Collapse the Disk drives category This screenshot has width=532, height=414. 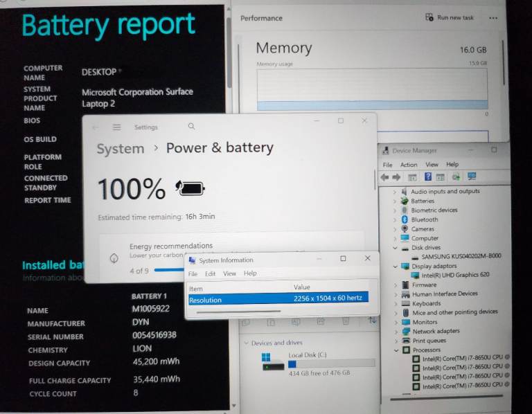(x=396, y=248)
